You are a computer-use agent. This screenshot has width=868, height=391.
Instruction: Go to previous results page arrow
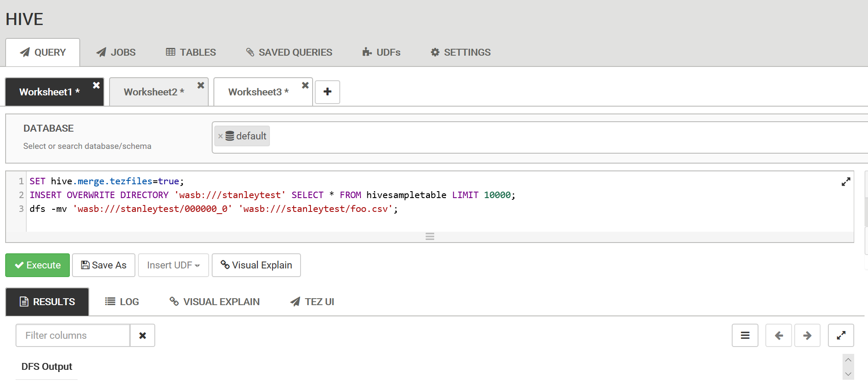click(778, 336)
